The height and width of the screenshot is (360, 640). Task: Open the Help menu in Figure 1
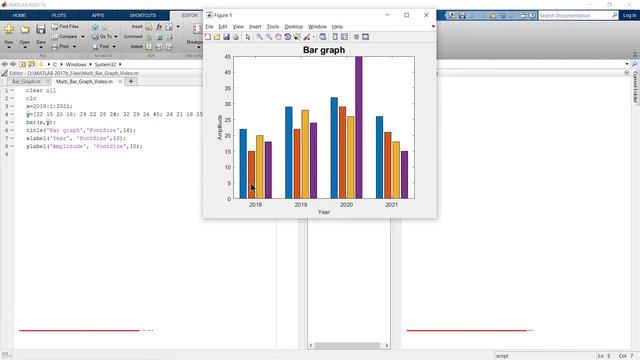[337, 27]
